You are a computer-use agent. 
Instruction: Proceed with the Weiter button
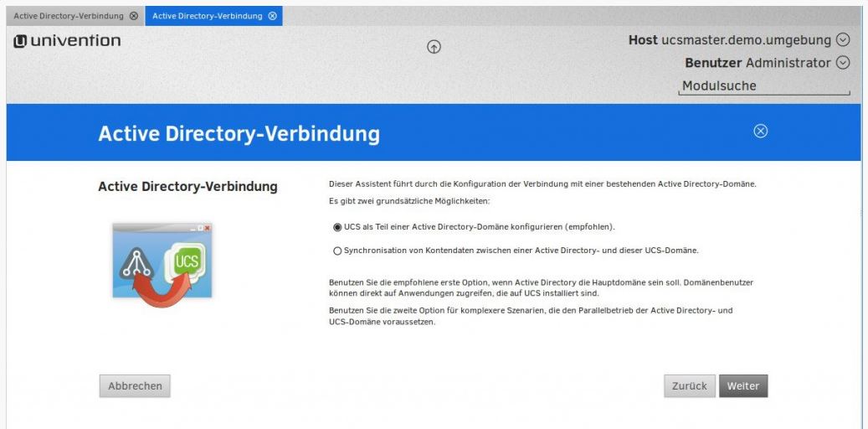point(743,386)
